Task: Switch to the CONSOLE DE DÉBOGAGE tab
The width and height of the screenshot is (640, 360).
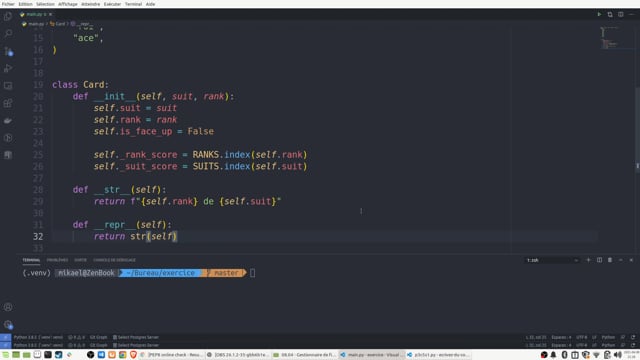Action: tap(114, 260)
